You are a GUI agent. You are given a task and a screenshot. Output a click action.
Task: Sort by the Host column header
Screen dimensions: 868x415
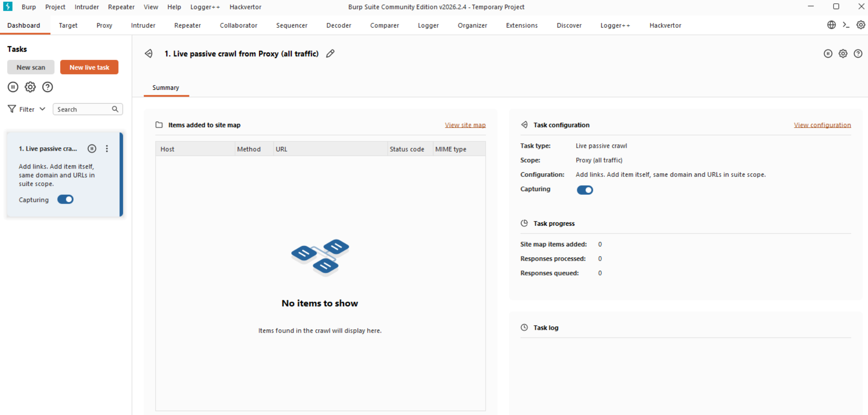(195, 149)
